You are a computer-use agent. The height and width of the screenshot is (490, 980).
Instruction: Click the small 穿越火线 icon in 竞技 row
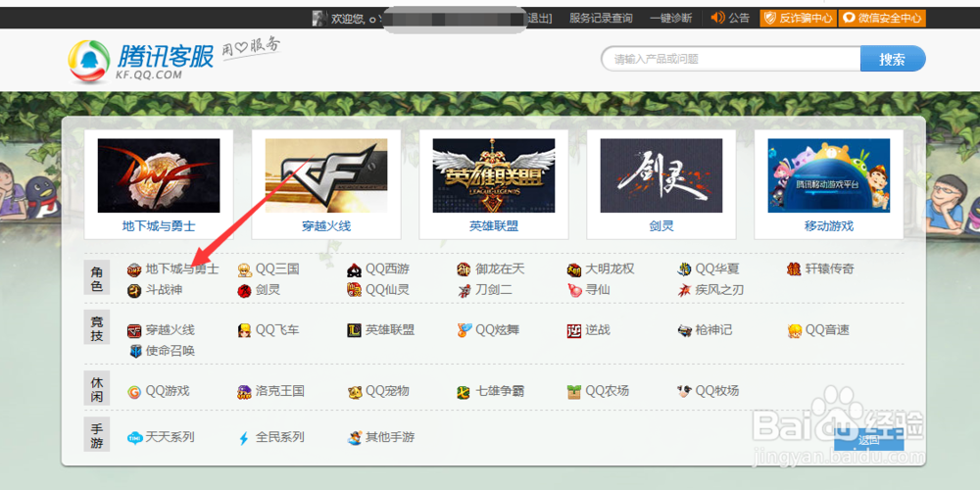tap(133, 330)
